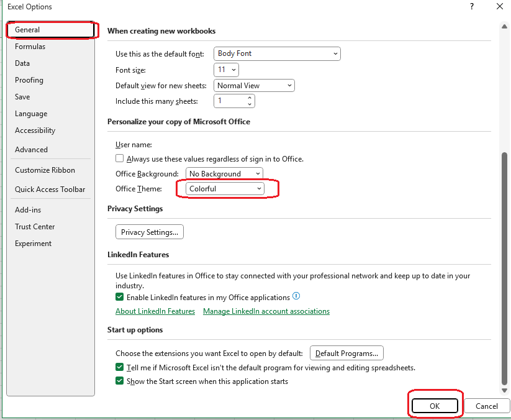Screen dimensions: 511x420
Task: Open the Office Background dropdown
Action: [x=224, y=173]
